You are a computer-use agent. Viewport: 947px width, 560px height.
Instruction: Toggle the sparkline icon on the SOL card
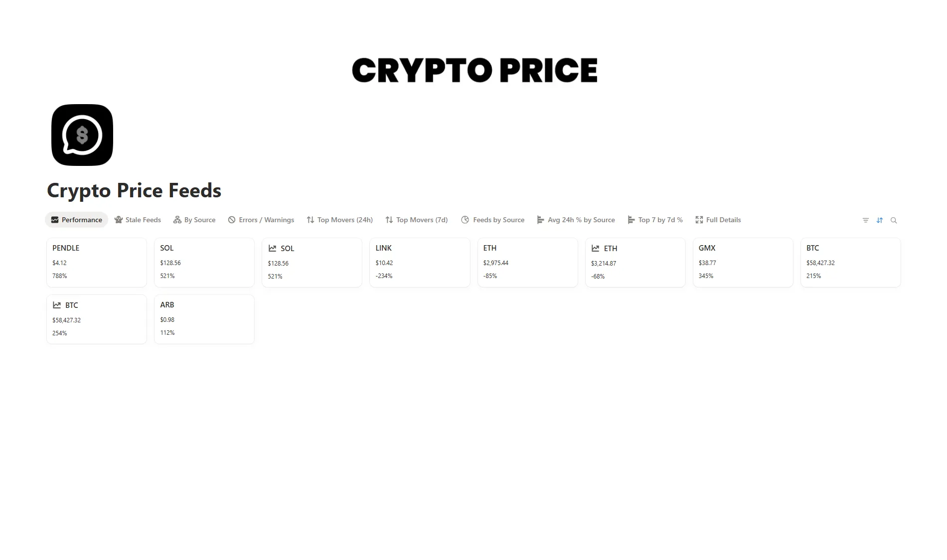click(272, 248)
